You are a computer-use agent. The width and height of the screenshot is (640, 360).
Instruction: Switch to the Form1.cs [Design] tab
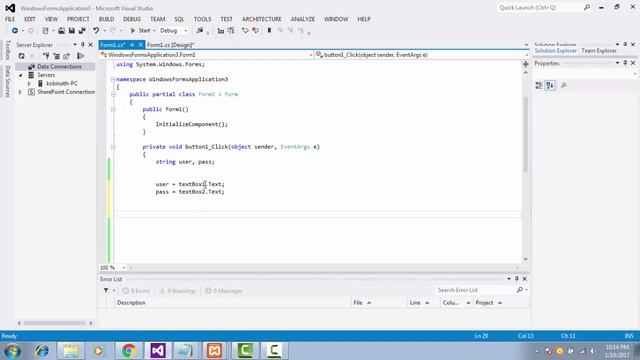tap(171, 45)
